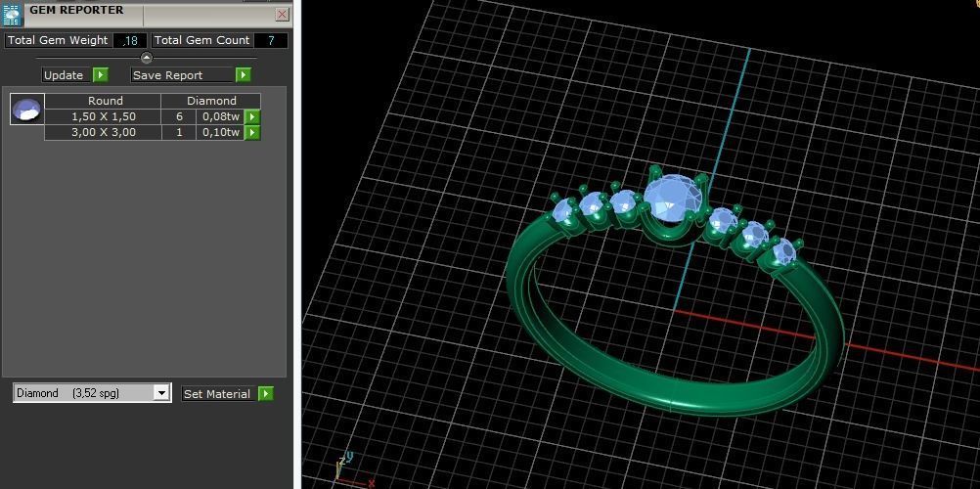Open the Diamond (3,52 spg) material dropdown
Screen dimensions: 980x489
(92, 393)
